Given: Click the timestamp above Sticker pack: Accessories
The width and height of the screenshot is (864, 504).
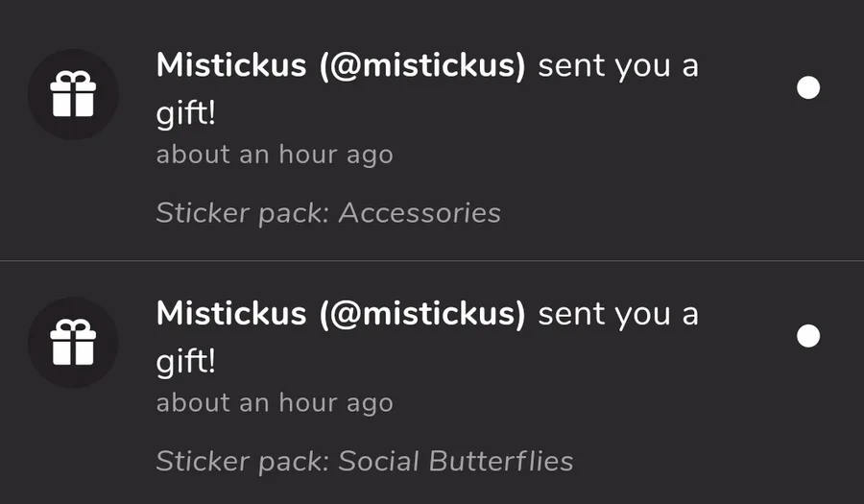Looking at the screenshot, I should click(275, 155).
